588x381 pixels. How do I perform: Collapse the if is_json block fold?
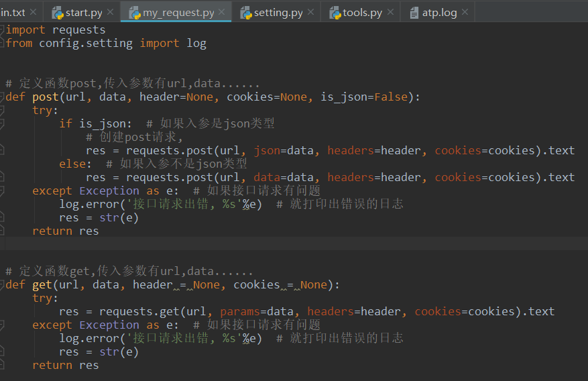click(x=2, y=123)
